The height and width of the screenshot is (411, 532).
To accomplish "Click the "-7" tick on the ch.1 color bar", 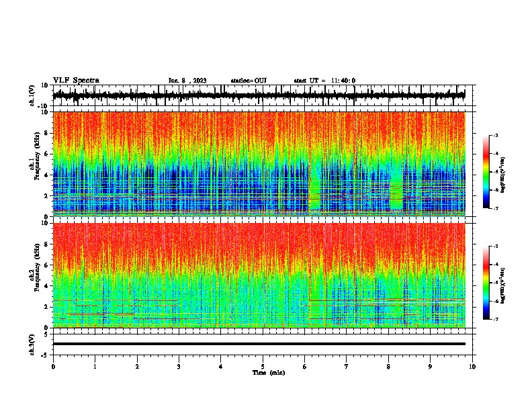I will (496, 208).
